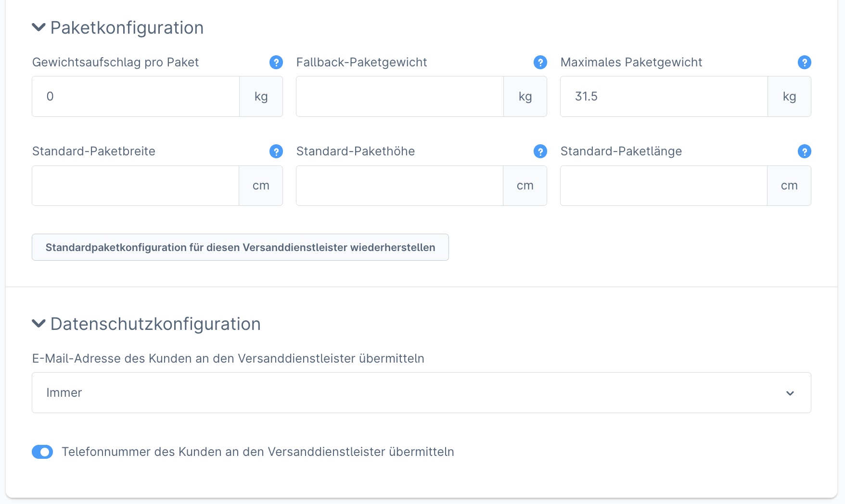The width and height of the screenshot is (845, 504).
Task: Open help for Gewichtsaufschlag pro Paket
Action: pyautogui.click(x=276, y=63)
